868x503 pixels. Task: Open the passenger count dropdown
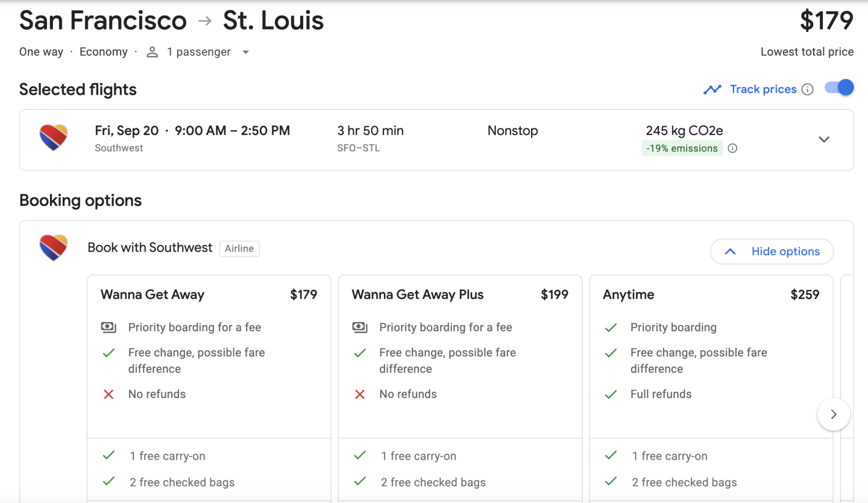[x=245, y=52]
